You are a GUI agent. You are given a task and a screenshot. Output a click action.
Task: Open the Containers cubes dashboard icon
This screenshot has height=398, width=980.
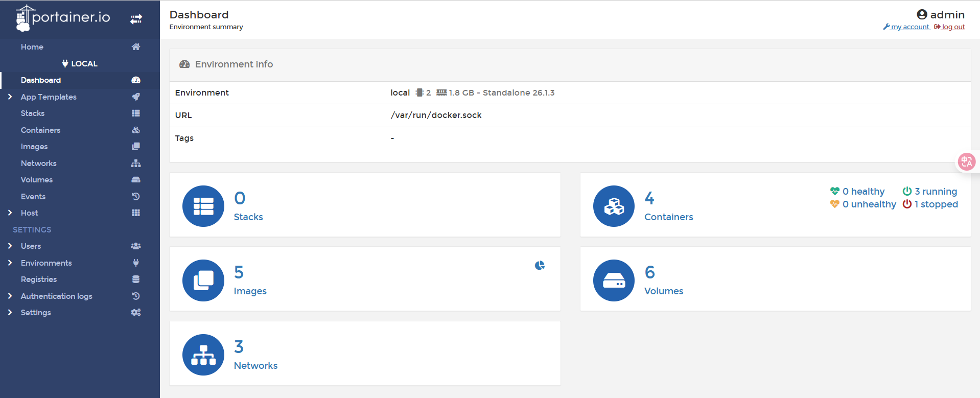[614, 206]
